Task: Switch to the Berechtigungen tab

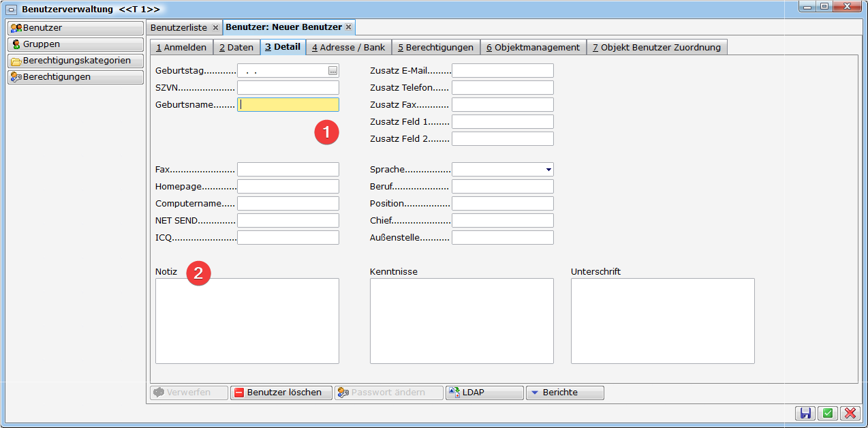Action: (x=435, y=47)
